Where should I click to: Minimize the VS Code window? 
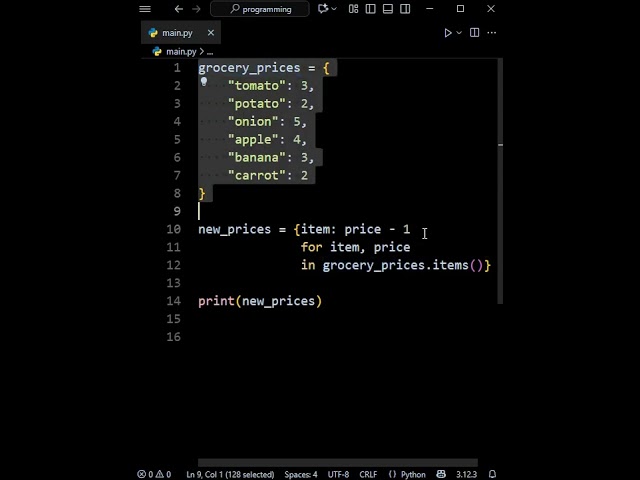point(430,9)
